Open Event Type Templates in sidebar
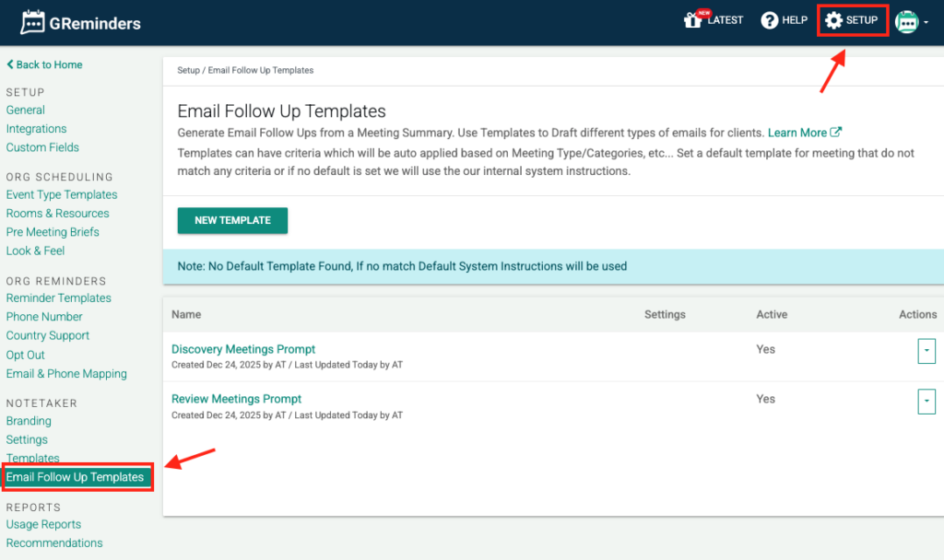 (x=62, y=194)
